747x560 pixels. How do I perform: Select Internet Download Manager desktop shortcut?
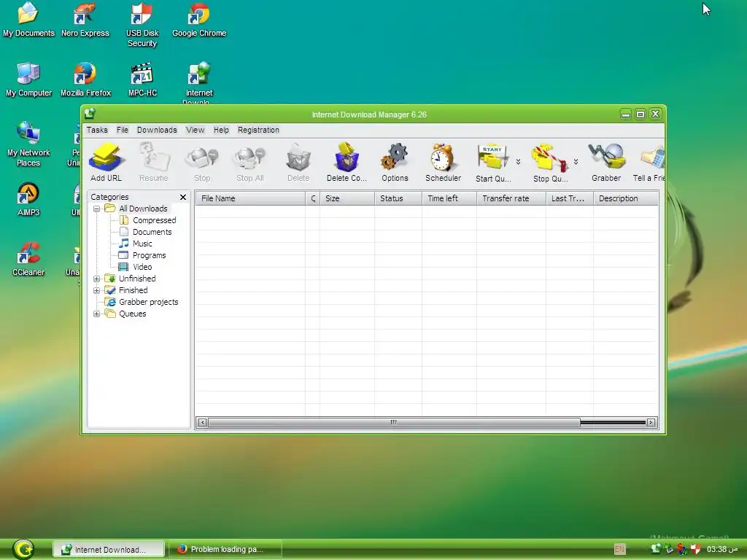click(x=198, y=82)
